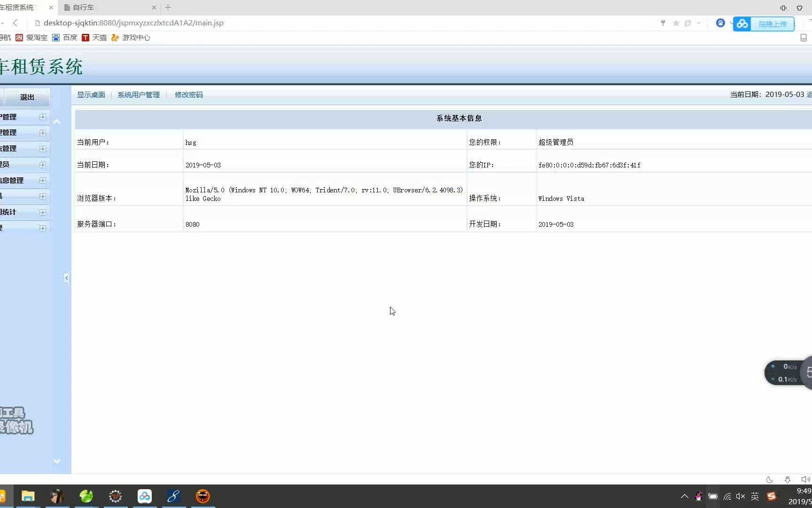
Task: Select the Windows Vista OS value
Action: [x=561, y=198]
